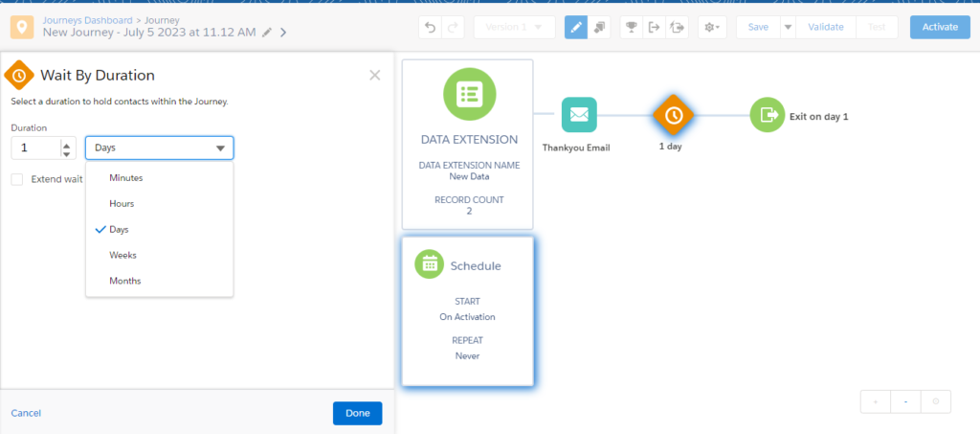Viewport: 980px width, 434px height.
Task: Choose Weeks from the unit list
Action: 122,255
